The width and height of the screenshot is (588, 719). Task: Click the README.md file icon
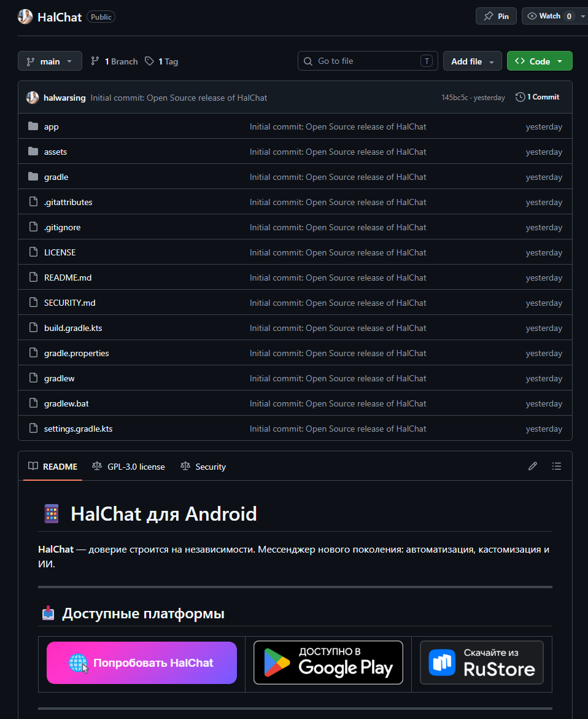coord(33,278)
